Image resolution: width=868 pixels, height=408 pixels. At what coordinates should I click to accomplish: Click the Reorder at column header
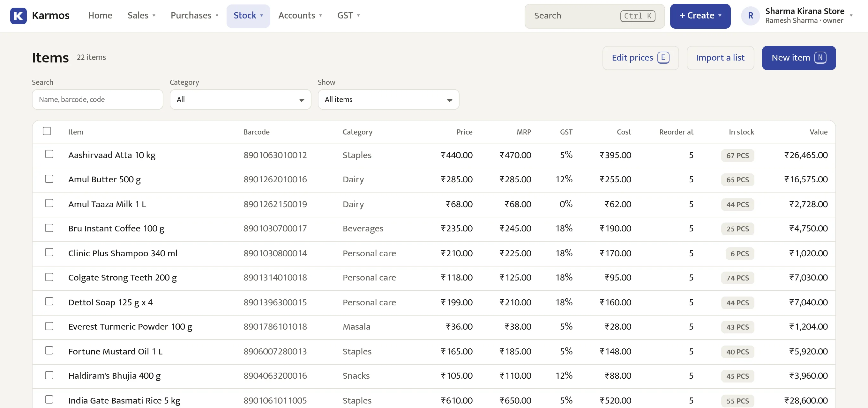pos(676,132)
